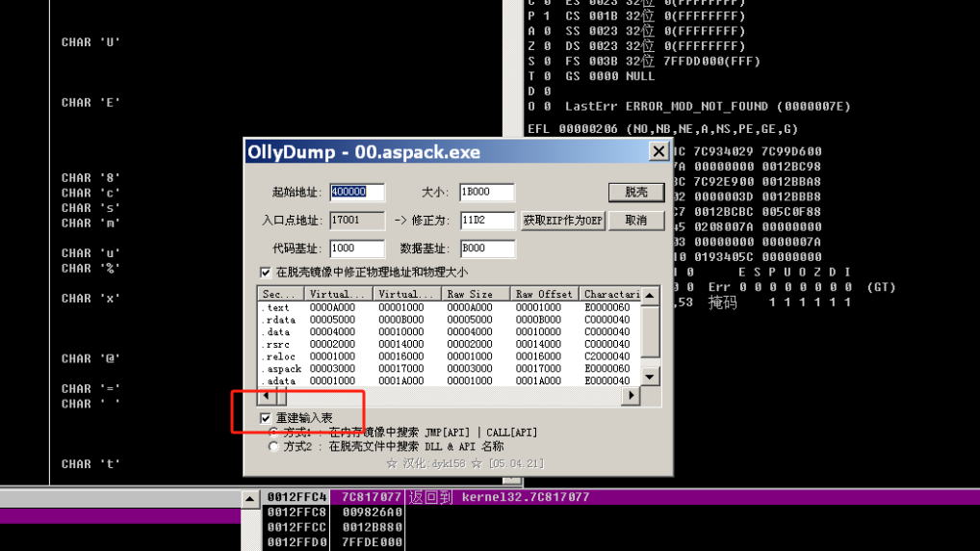Viewport: 980px width, 551px height.
Task: Click DS 0023 segment register line
Action: 636,46
